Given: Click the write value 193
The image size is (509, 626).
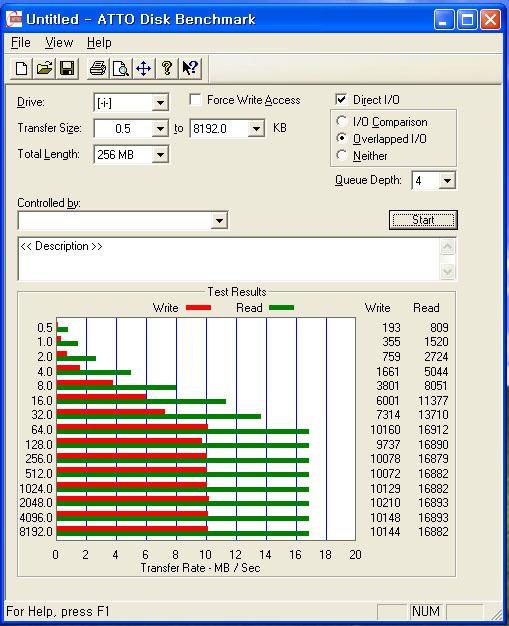Looking at the screenshot, I should pyautogui.click(x=391, y=328).
